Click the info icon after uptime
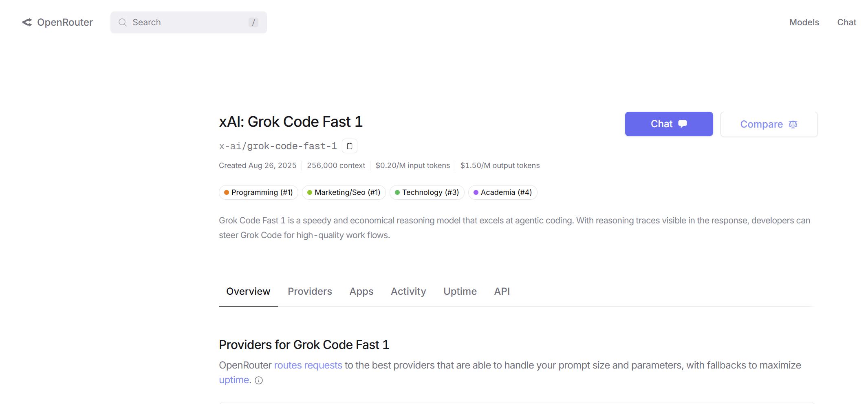 (259, 380)
